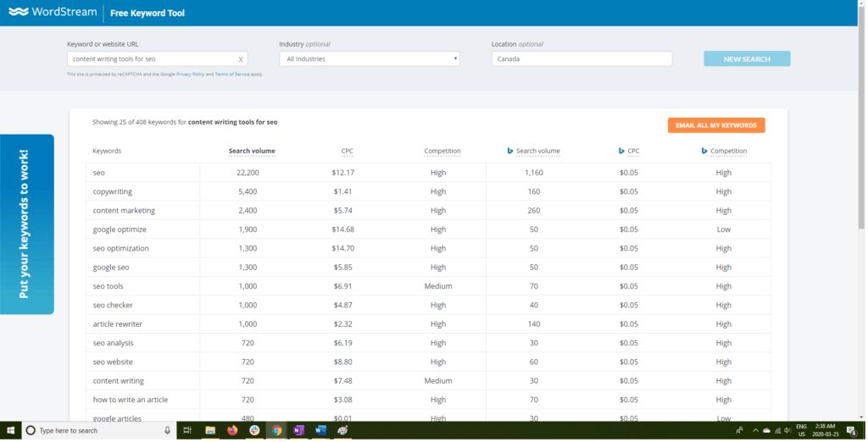The height and width of the screenshot is (442, 868).
Task: Sort by Google Competition column header
Action: click(442, 151)
